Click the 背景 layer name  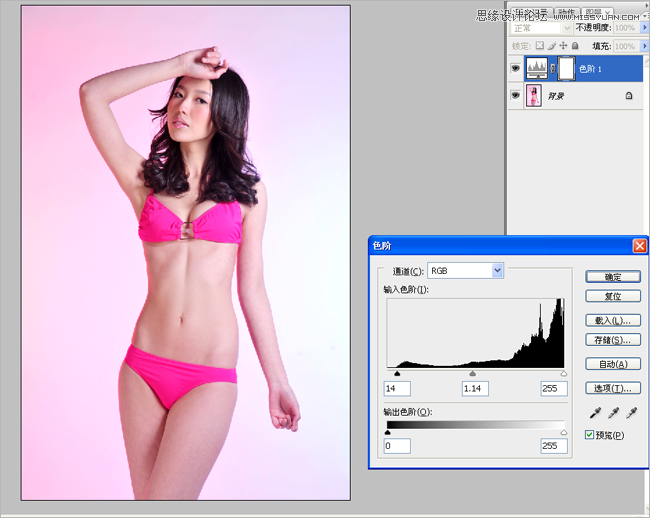(556, 96)
